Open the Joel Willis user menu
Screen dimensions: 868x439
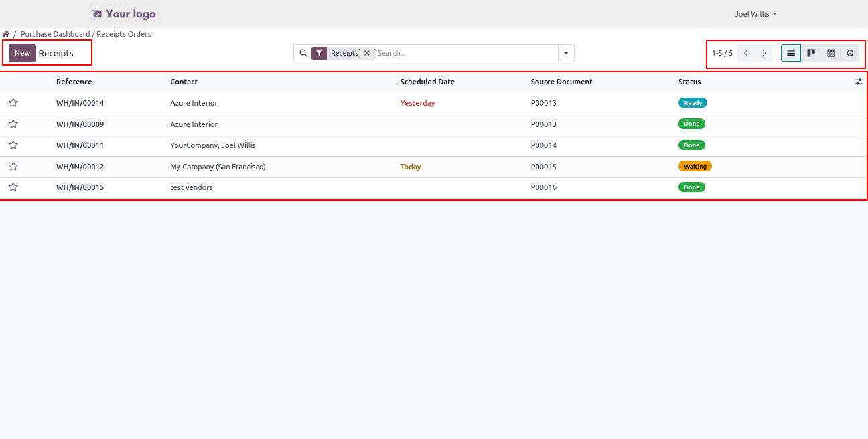pyautogui.click(x=755, y=14)
